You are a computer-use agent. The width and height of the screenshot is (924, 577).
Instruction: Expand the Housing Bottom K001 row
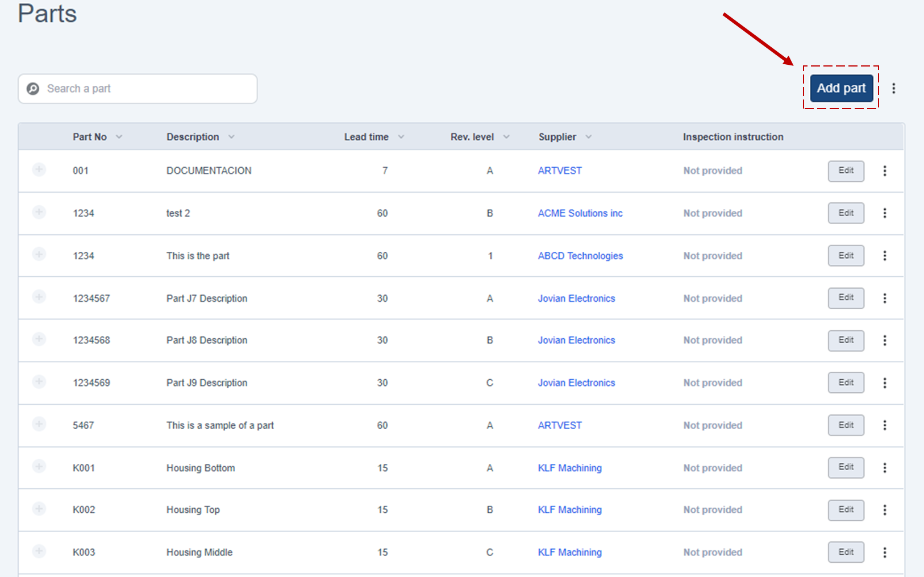point(39,467)
